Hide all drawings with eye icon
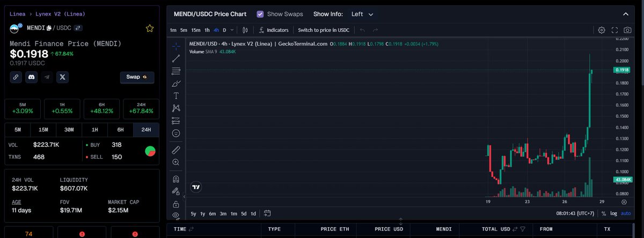 click(175, 215)
